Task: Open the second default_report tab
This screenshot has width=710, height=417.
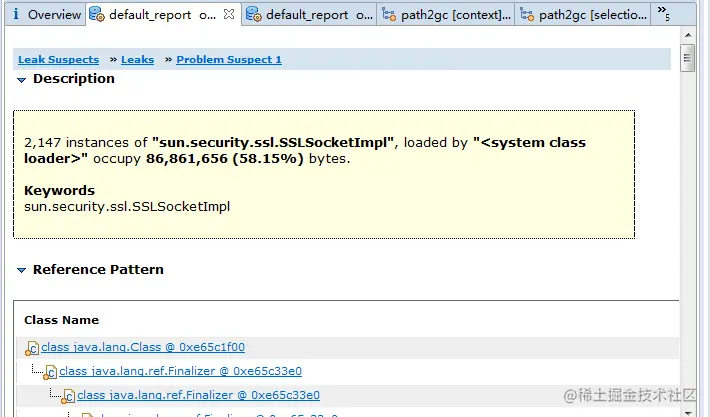Action: pyautogui.click(x=309, y=14)
